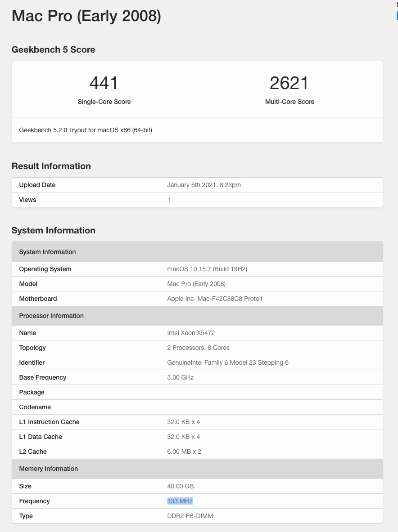Click the 'Geekbench 5 Score' heading
Image resolution: width=398 pixels, height=532 pixels.
(x=53, y=49)
